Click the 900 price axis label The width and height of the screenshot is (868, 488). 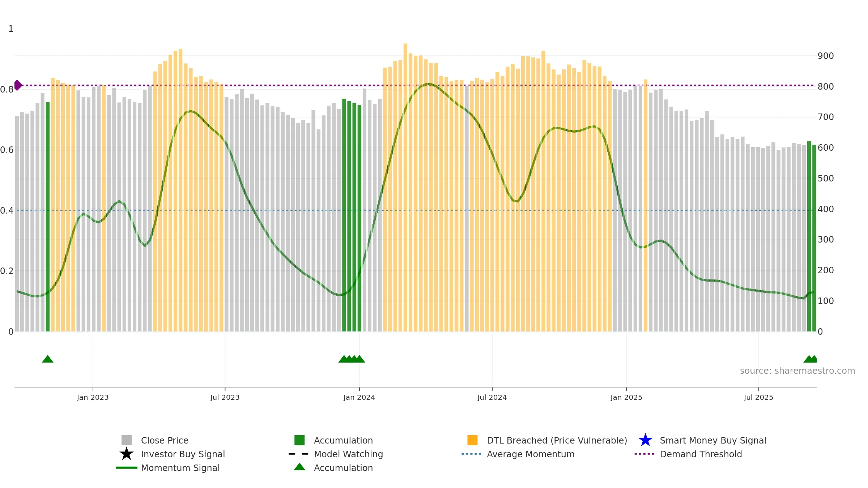(826, 56)
